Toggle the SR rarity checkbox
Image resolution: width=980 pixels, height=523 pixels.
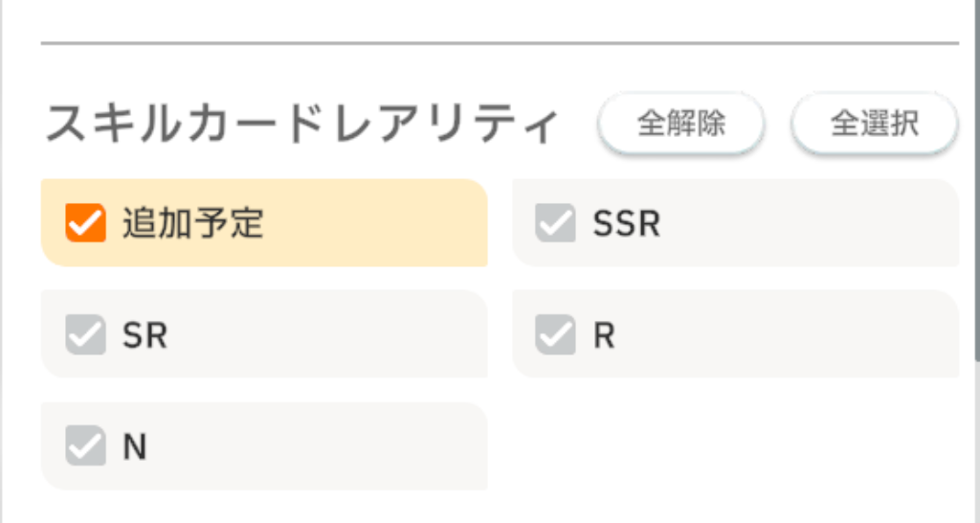85,335
